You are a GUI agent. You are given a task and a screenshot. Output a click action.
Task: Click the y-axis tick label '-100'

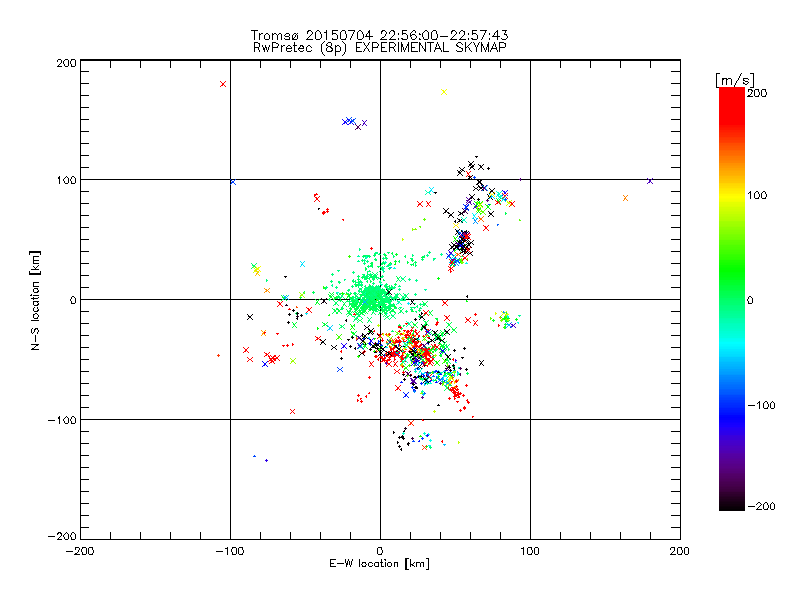62,420
